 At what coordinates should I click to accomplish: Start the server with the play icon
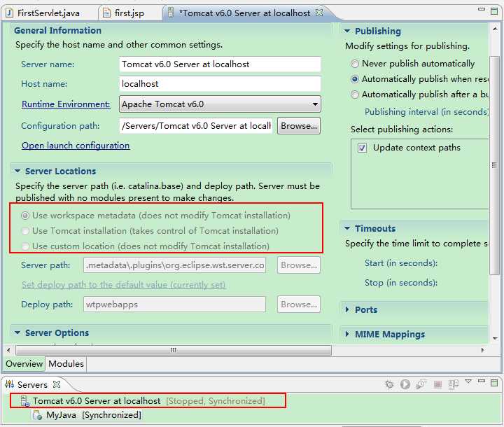[405, 384]
